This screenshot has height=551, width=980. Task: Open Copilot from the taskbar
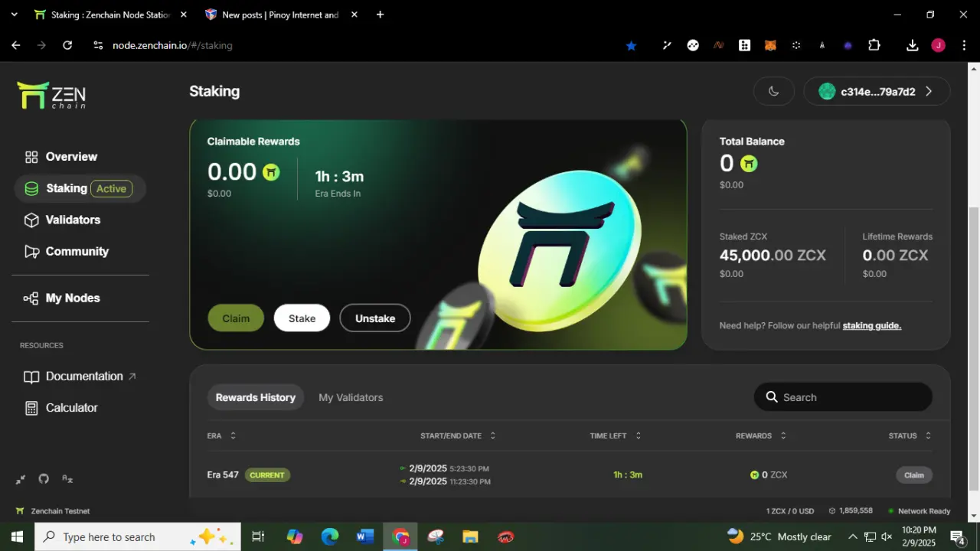(295, 536)
